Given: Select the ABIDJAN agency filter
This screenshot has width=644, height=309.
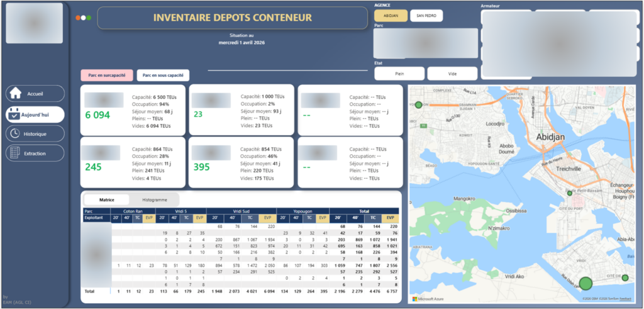Looking at the screenshot, I should point(391,16).
